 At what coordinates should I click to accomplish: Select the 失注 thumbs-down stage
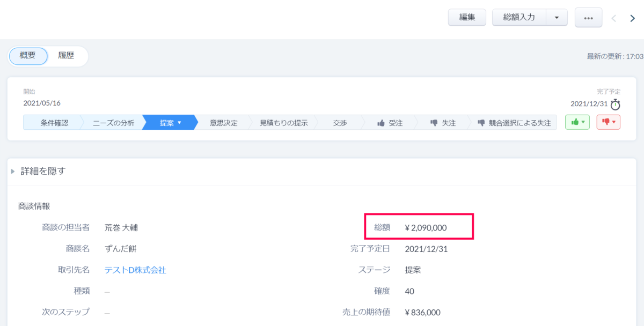pos(443,123)
